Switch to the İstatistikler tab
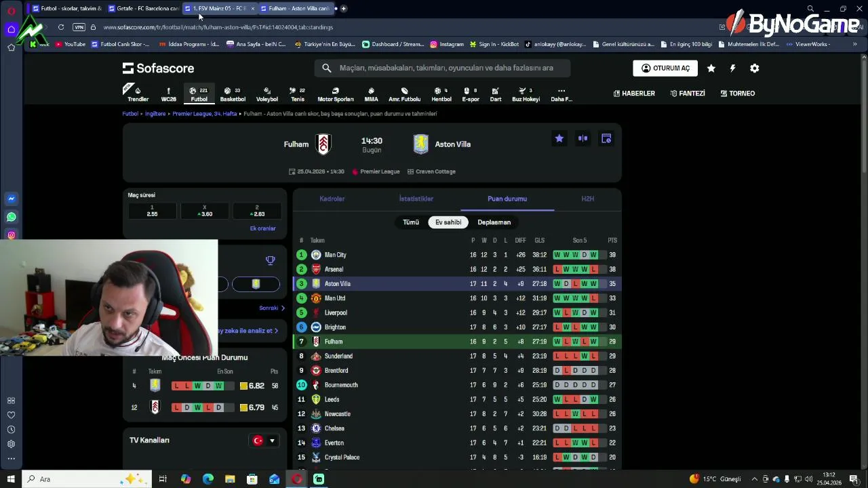This screenshot has width=868, height=488. point(416,199)
